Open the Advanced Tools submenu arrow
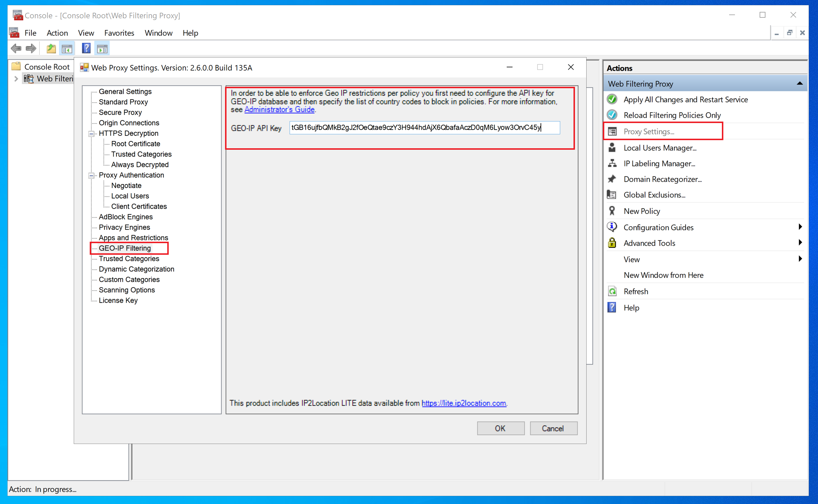818x504 pixels. (x=800, y=243)
